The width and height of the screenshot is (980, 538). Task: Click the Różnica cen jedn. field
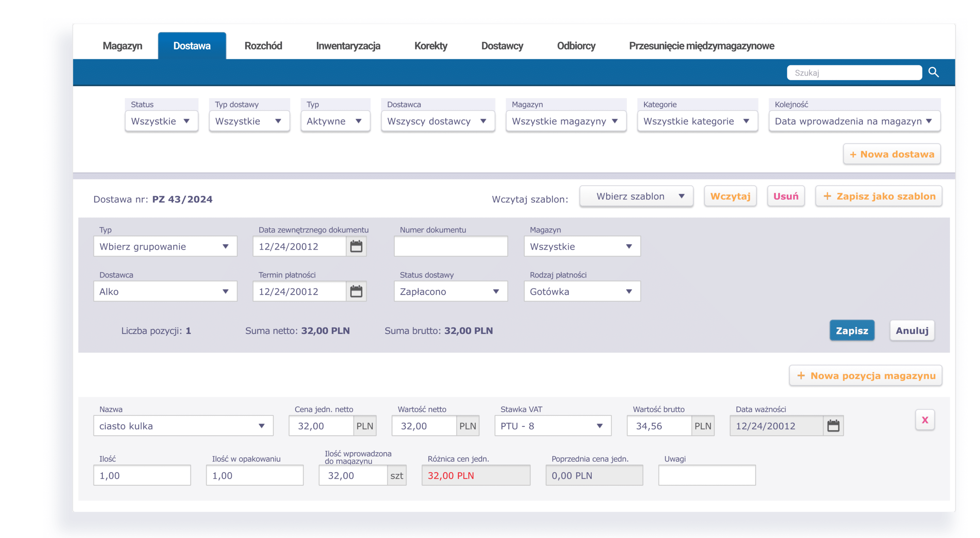[476, 475]
